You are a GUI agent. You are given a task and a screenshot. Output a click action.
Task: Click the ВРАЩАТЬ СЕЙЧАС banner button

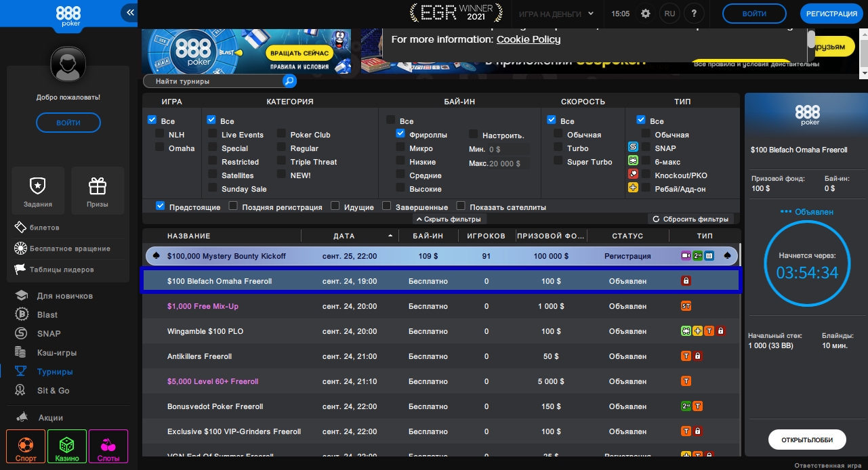[x=299, y=53]
